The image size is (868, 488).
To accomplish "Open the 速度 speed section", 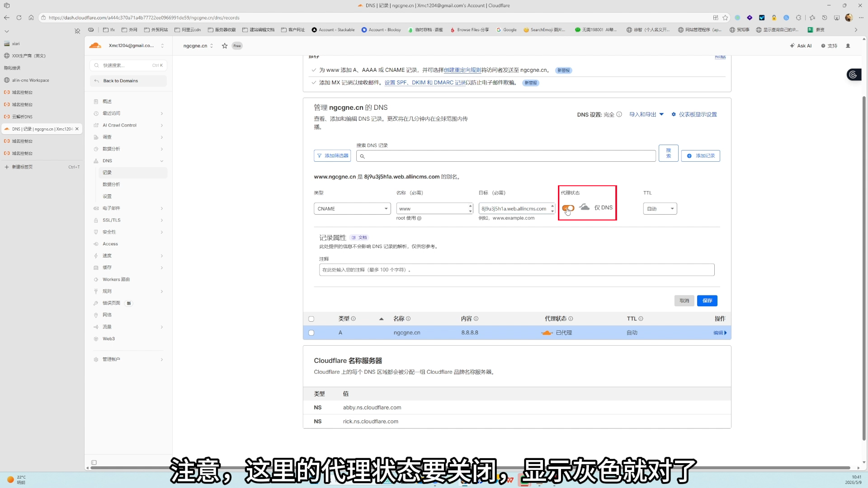I will [128, 256].
